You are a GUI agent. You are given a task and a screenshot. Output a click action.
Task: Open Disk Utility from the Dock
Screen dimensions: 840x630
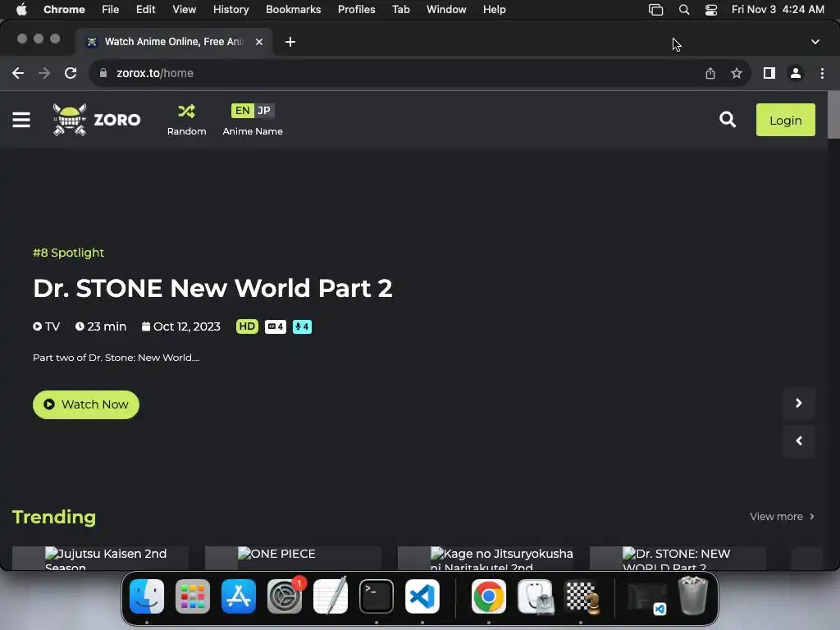(x=535, y=596)
